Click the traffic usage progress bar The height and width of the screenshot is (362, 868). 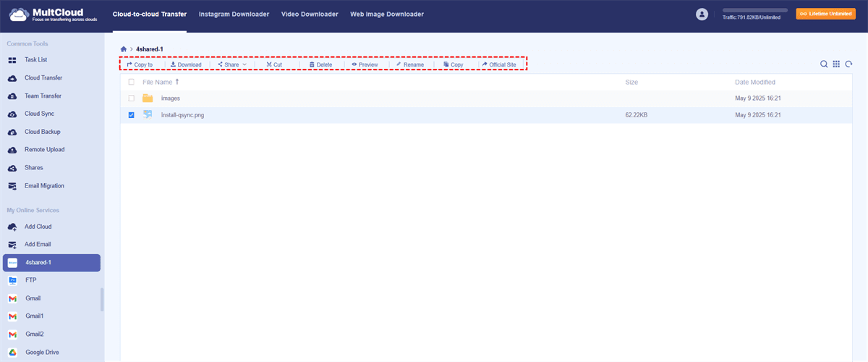coord(755,10)
